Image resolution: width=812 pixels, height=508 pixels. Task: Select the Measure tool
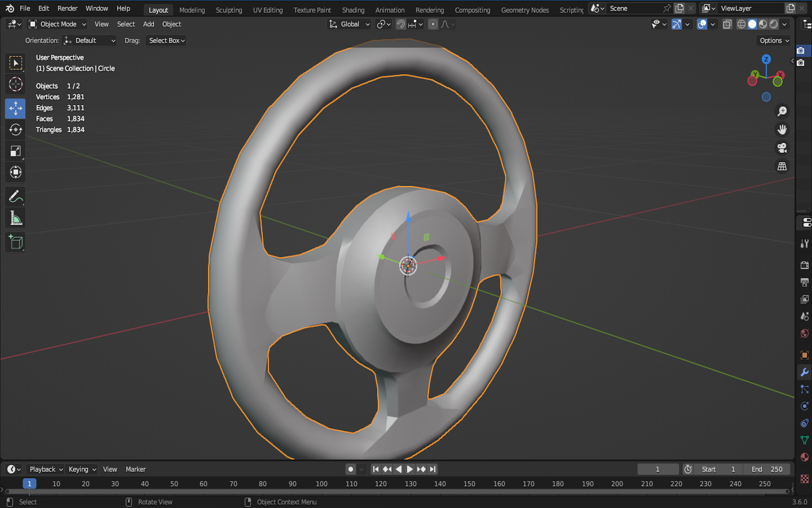[x=15, y=218]
